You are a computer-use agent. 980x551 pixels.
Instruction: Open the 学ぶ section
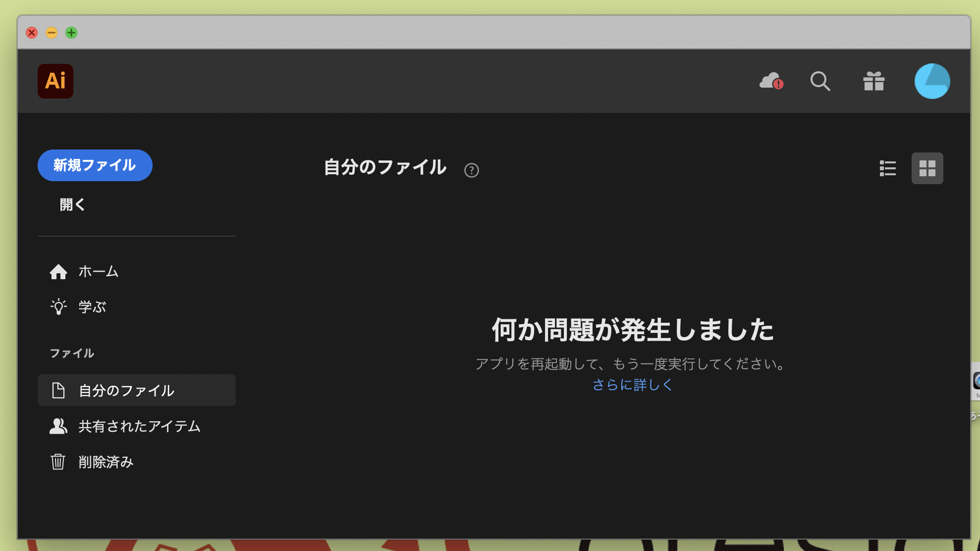coord(92,307)
